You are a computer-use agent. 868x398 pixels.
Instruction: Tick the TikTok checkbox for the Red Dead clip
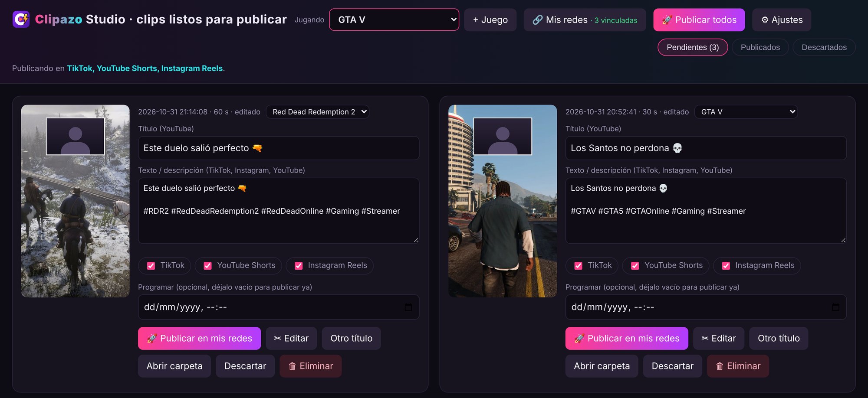tap(151, 266)
